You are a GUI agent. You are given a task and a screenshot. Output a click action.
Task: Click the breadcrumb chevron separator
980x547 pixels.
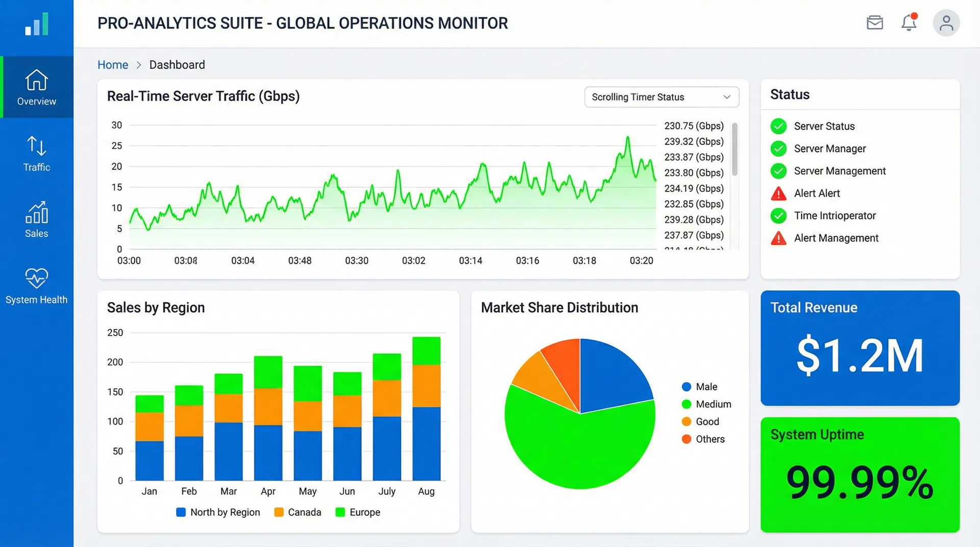139,65
